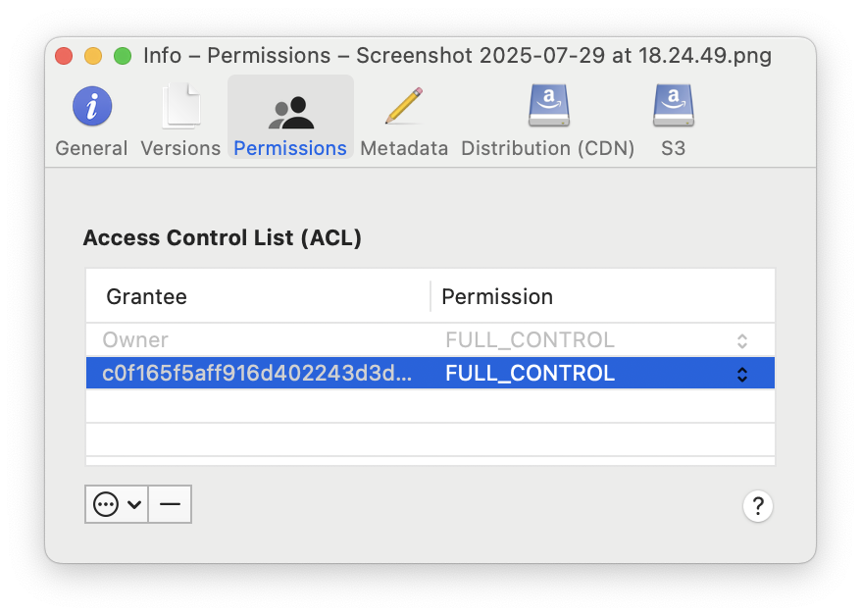Switch to the Versions tab
This screenshot has height=616, width=861.
coord(179,120)
